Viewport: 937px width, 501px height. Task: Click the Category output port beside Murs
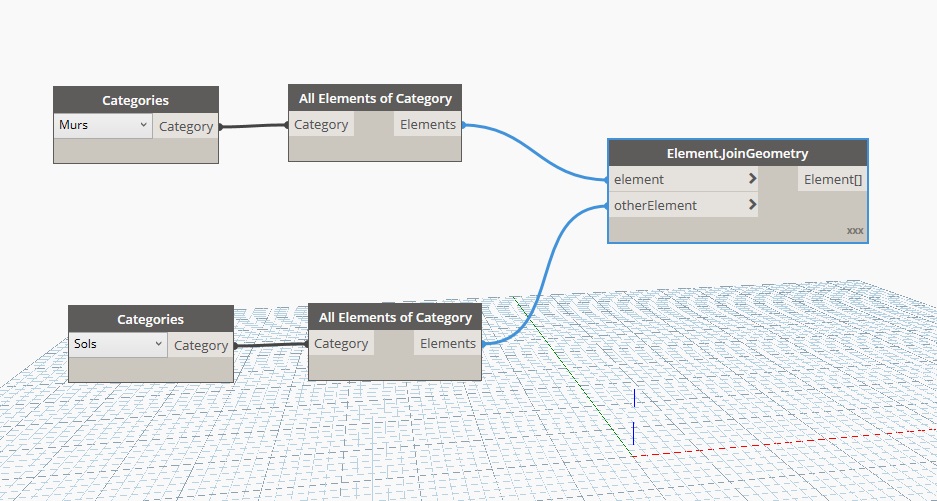(185, 126)
